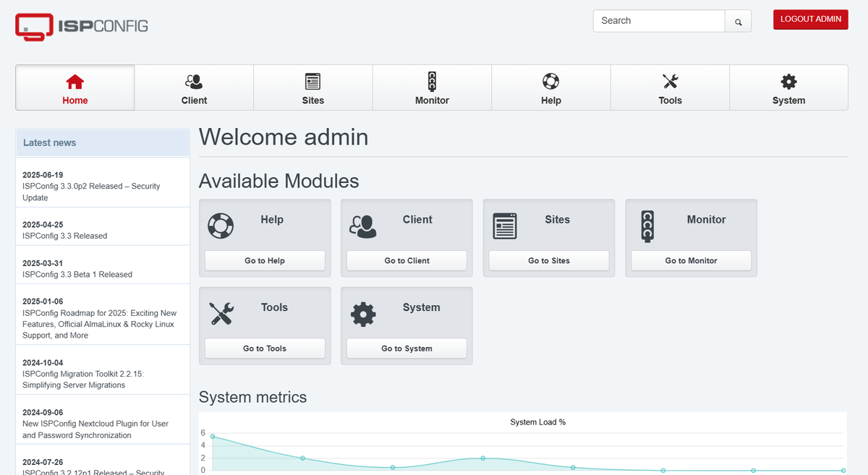Click the 2025-03-31 news date
868x475 pixels.
(x=43, y=263)
